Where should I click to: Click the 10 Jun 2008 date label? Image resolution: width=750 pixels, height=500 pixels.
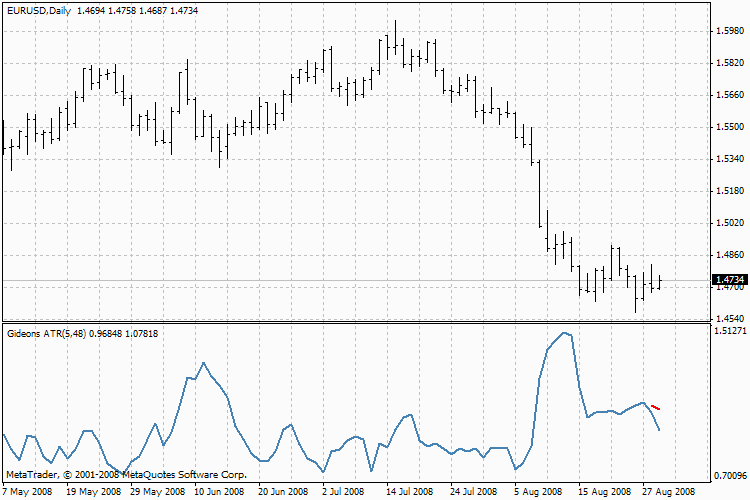pos(218,492)
